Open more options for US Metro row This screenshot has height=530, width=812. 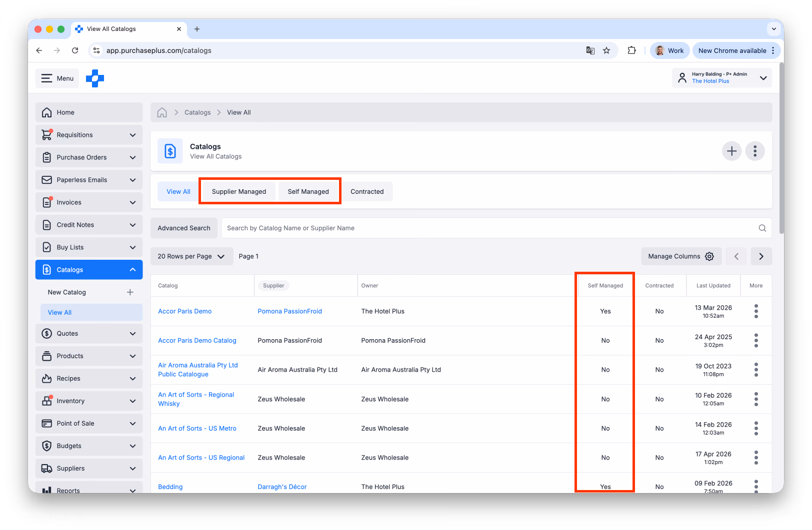point(756,429)
